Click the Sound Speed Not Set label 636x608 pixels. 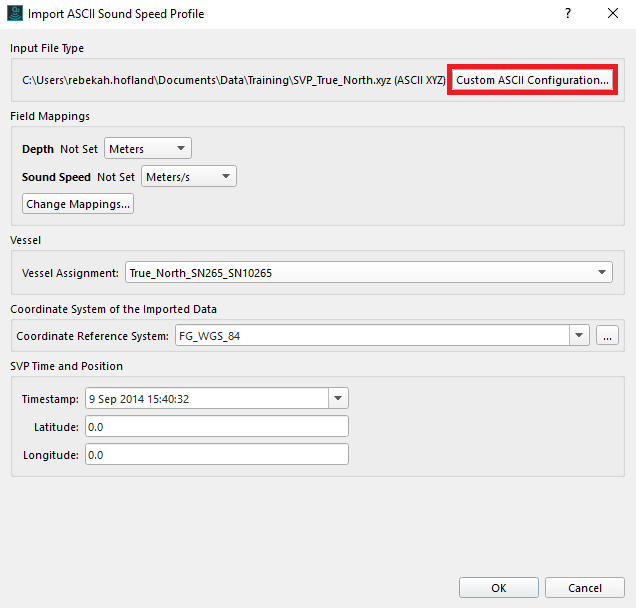point(115,177)
